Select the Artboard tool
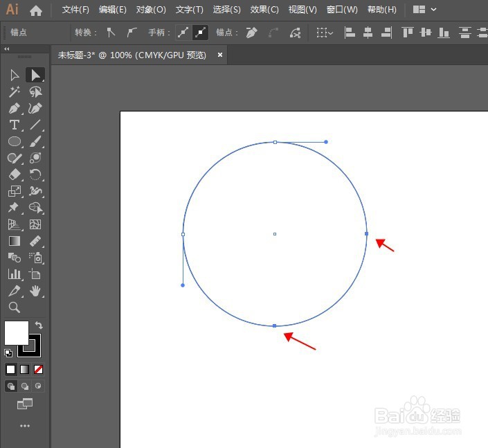The height and width of the screenshot is (448, 488). coord(35,274)
